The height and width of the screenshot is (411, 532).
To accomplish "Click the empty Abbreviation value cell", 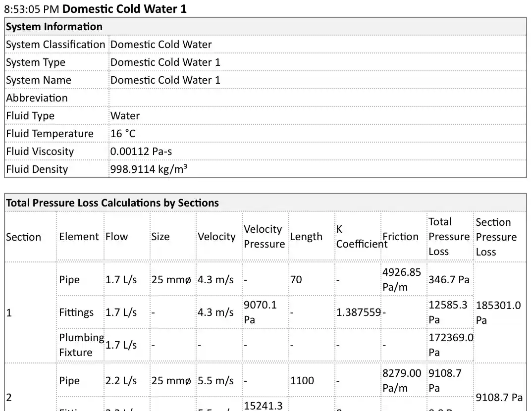I will point(317,98).
